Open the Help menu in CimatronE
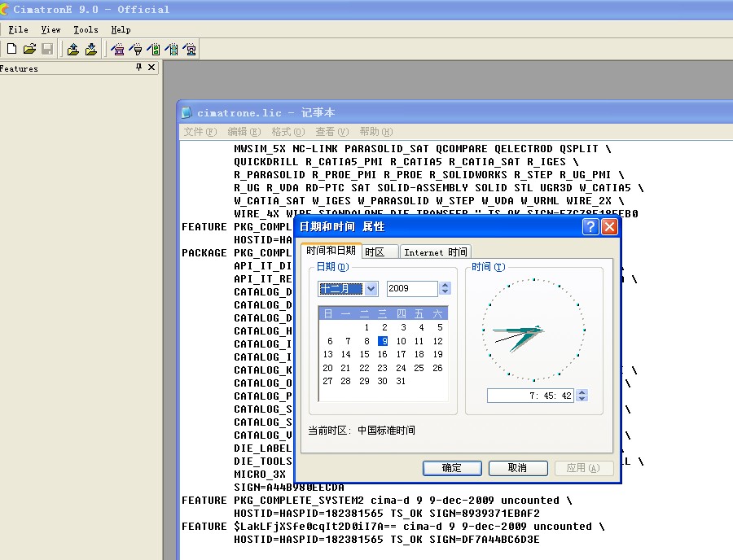Viewport: 733px width, 560px height. click(121, 29)
